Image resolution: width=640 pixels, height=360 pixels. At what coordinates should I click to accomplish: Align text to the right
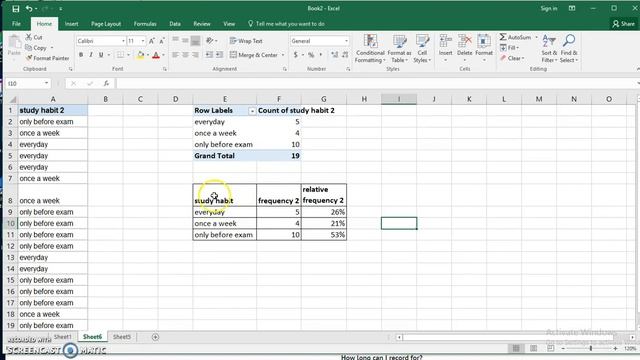click(x=196, y=55)
